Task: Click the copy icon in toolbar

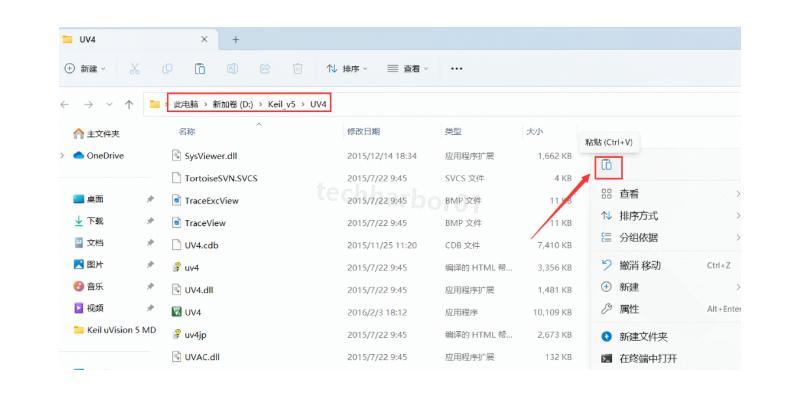Action: (x=167, y=68)
